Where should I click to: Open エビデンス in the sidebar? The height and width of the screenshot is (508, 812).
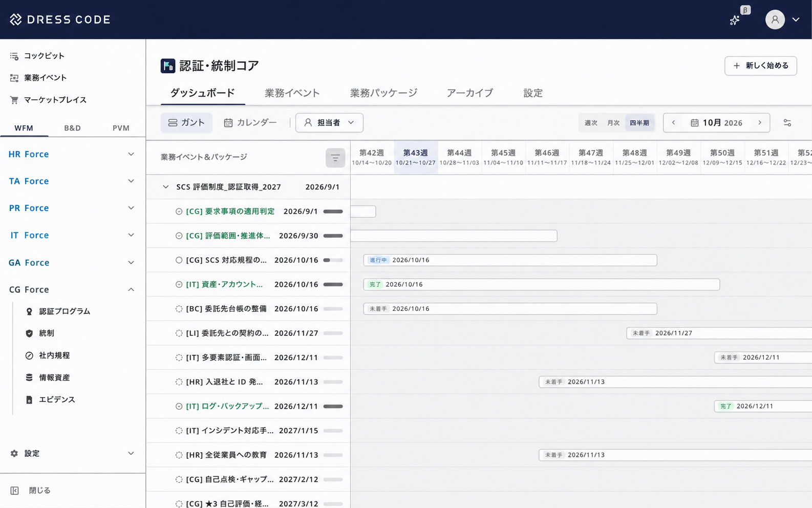tap(57, 399)
